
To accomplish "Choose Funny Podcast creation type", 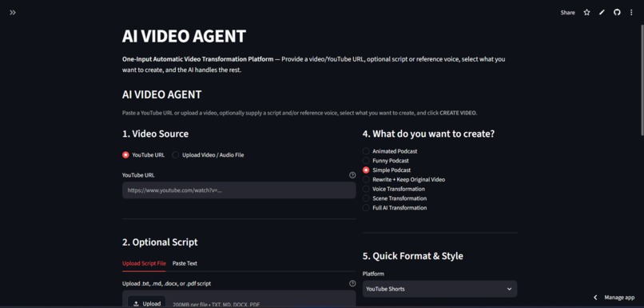I will (x=386, y=161).
